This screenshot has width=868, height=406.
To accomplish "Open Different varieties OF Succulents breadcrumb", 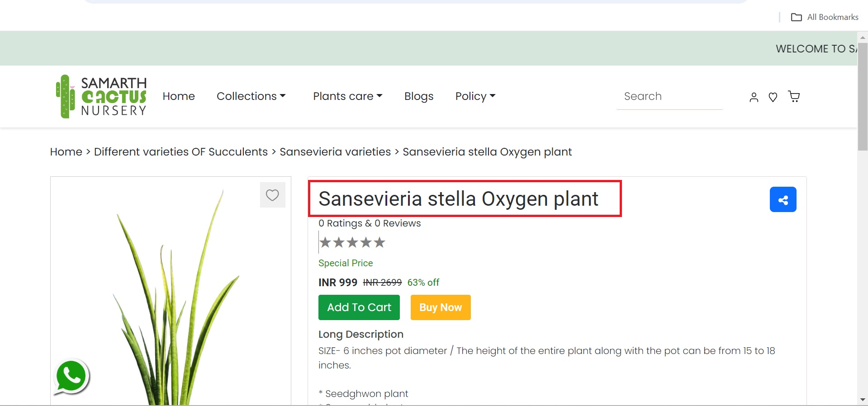I will tap(181, 152).
